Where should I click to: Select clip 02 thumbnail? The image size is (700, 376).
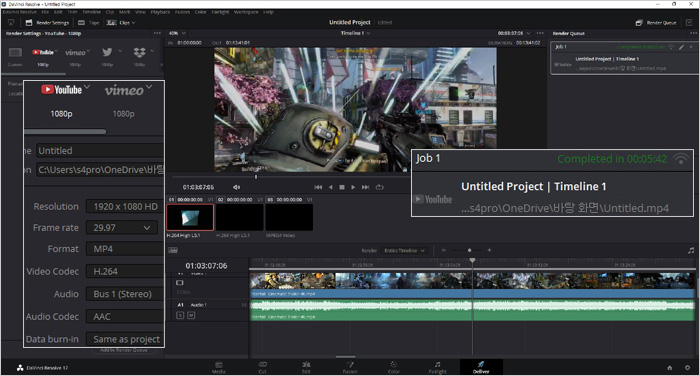[239, 217]
